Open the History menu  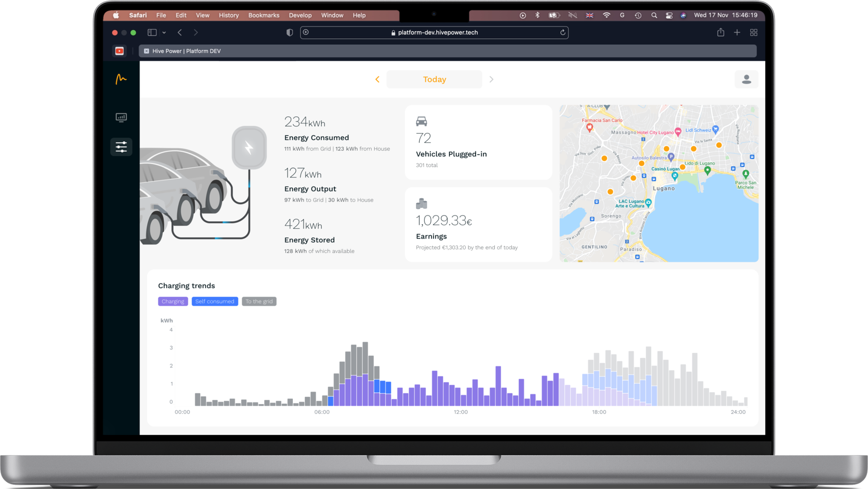point(229,15)
